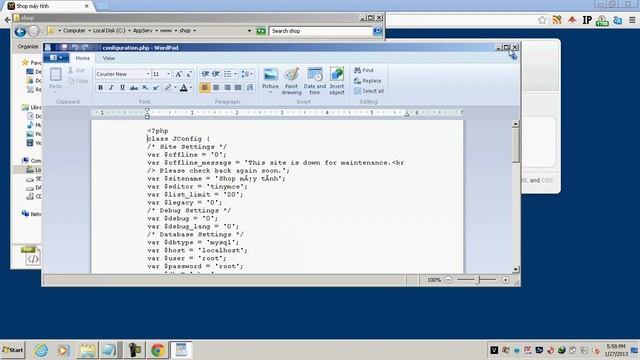Open the Chrome menu button

(632, 20)
